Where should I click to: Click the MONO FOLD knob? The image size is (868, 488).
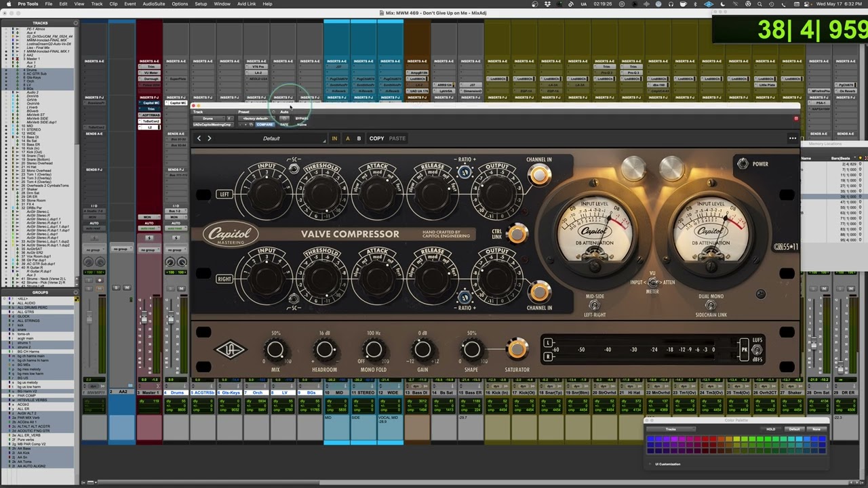(x=373, y=350)
